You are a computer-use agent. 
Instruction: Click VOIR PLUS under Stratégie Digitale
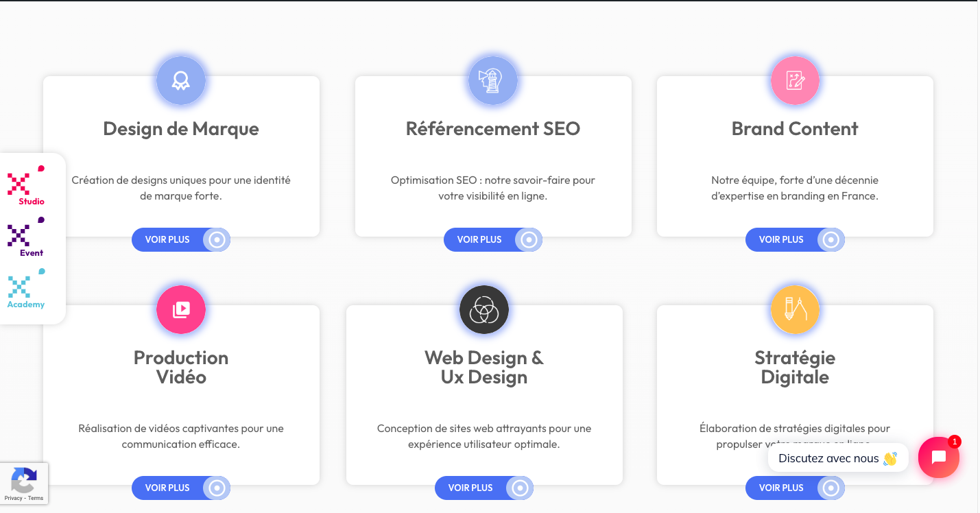794,488
